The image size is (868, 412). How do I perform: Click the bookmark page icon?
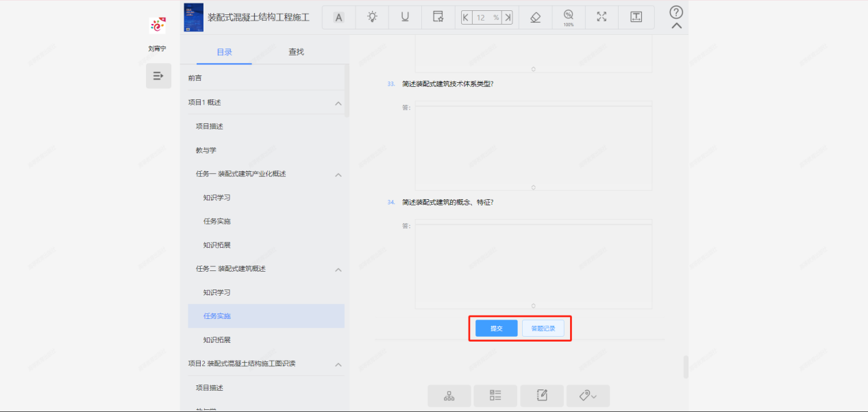(x=438, y=18)
